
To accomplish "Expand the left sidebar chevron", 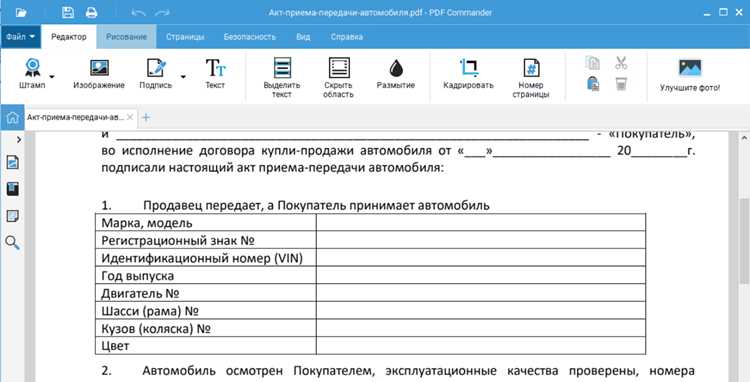I will (x=19, y=140).
